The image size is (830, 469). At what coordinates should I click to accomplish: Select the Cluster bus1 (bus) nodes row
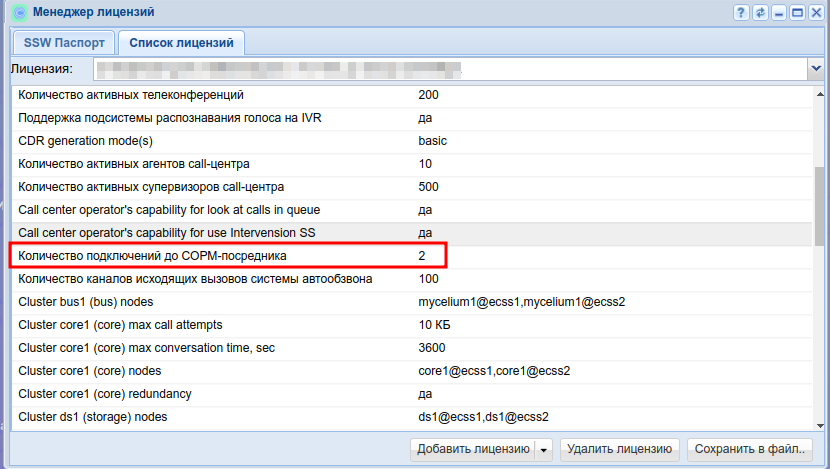click(x=412, y=302)
